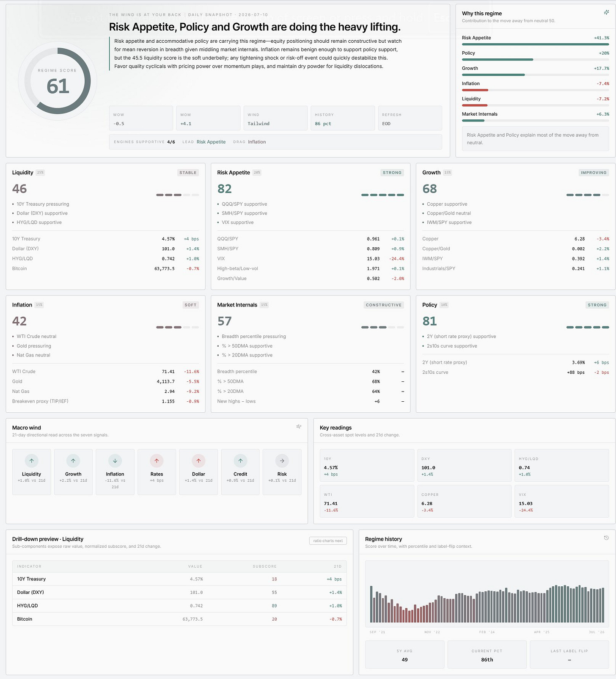
Task: Click the Regime history bar chart
Action: click(x=487, y=594)
